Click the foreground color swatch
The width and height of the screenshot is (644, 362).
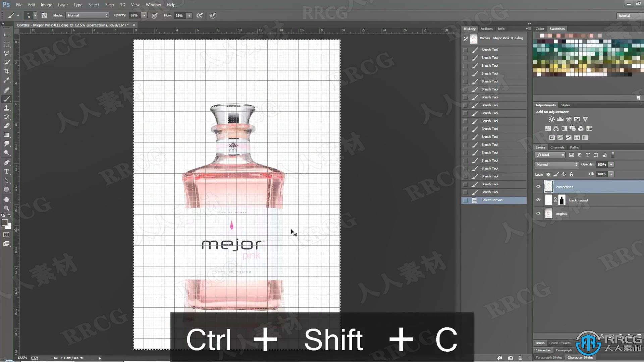[4, 222]
